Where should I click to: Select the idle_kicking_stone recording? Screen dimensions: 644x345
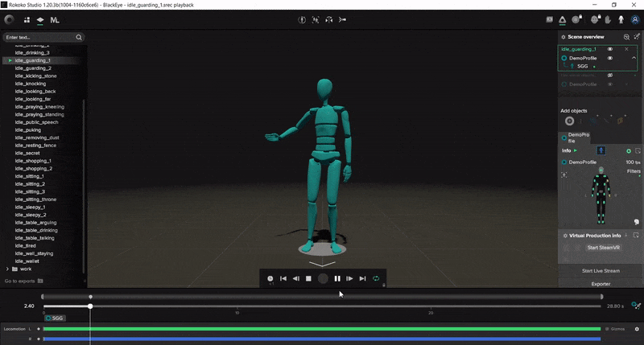(x=35, y=76)
